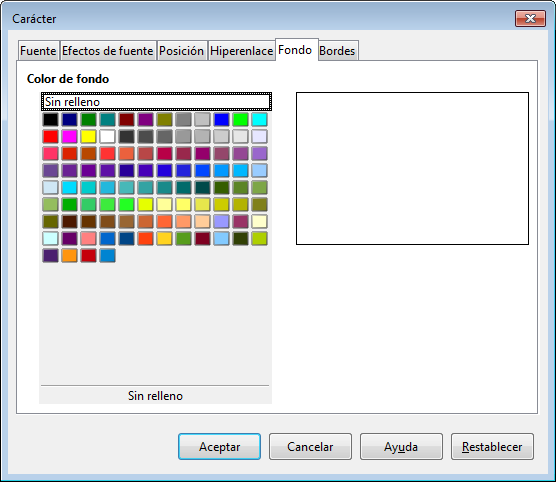Switch to Efectos de fuente tab
This screenshot has width=556, height=482.
[108, 51]
